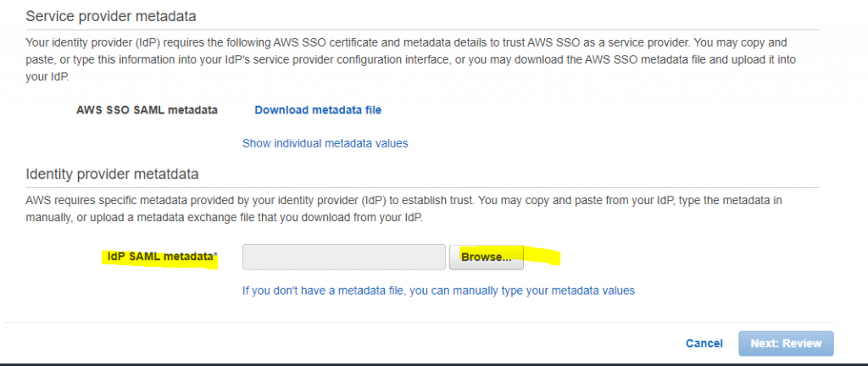Show individual metadata values
Screen dimensions: 868x366
click(325, 143)
